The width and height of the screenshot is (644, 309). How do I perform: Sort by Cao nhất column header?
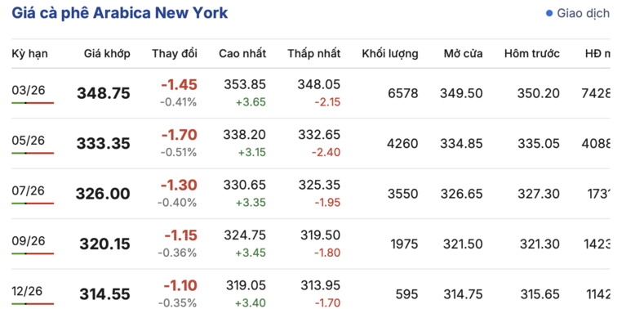pos(242,53)
